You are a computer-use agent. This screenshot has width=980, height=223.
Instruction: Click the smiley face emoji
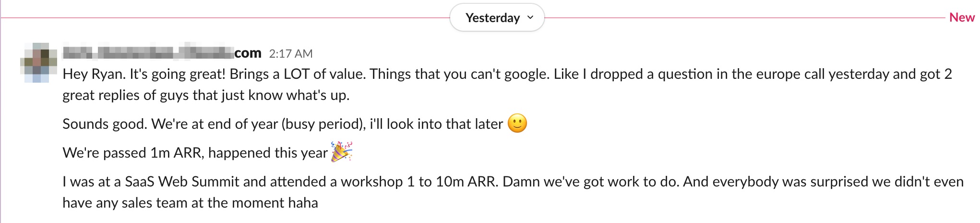[517, 124]
